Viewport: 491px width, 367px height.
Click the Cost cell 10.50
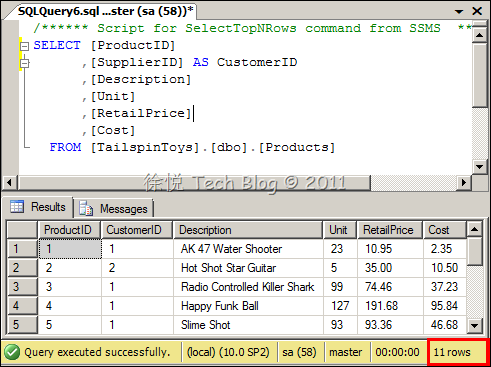tap(445, 268)
